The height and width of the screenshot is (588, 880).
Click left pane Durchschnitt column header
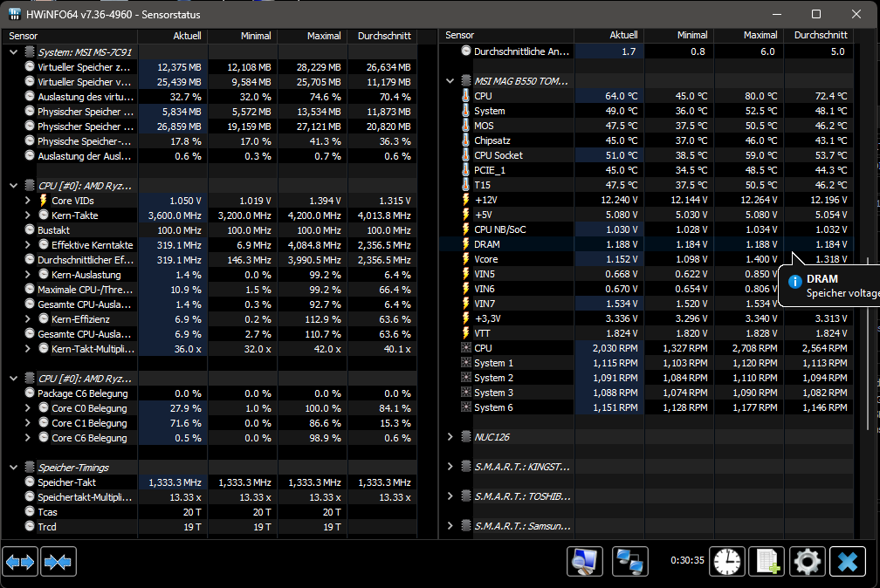[x=382, y=36]
